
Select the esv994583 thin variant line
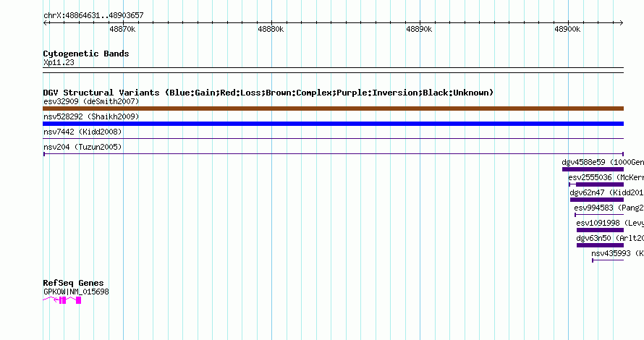pos(599,215)
